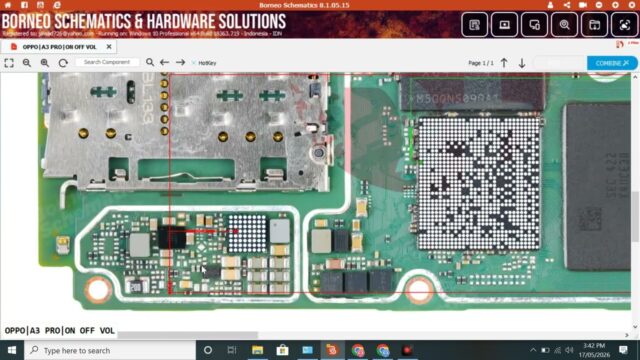Go to next page with down arrow
Screen dimensions: 640x360
522,63
